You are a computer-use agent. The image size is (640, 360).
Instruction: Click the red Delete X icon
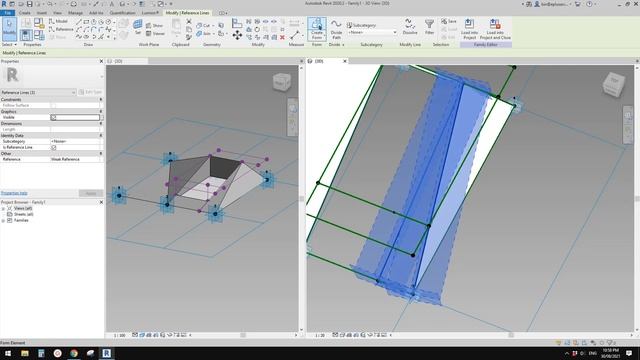tap(282, 37)
